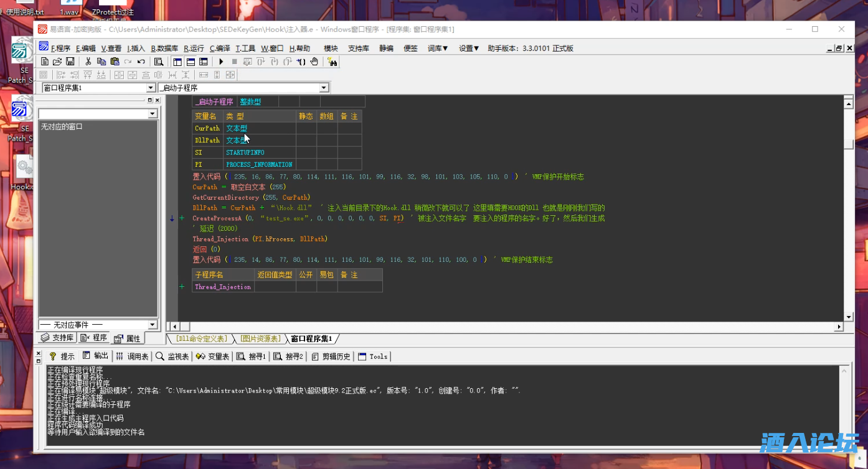The height and width of the screenshot is (469, 868).
Task: Expand the 无对应事件 event dropdown
Action: 153,325
